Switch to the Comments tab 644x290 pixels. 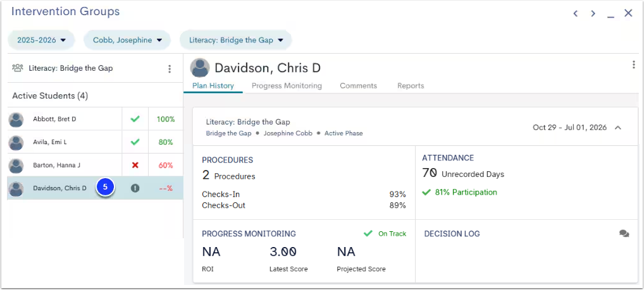[x=358, y=86]
